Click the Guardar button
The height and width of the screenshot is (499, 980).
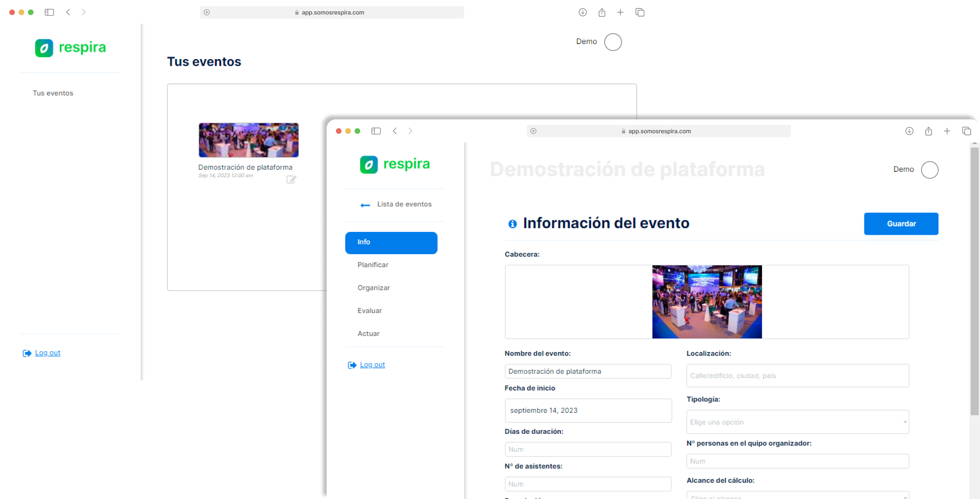pos(901,223)
